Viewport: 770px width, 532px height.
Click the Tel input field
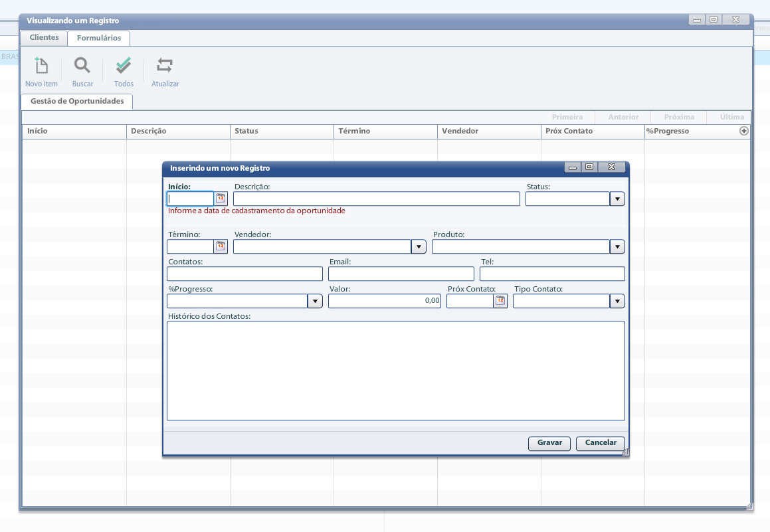pos(553,274)
